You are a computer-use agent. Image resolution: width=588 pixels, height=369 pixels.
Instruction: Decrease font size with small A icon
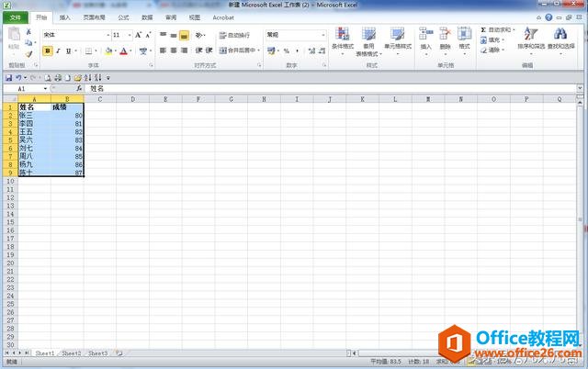click(148, 35)
